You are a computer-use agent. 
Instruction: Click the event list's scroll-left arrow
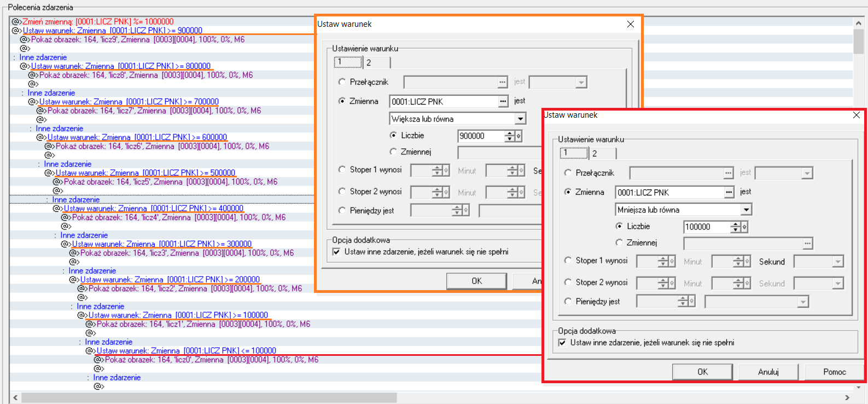point(15,397)
